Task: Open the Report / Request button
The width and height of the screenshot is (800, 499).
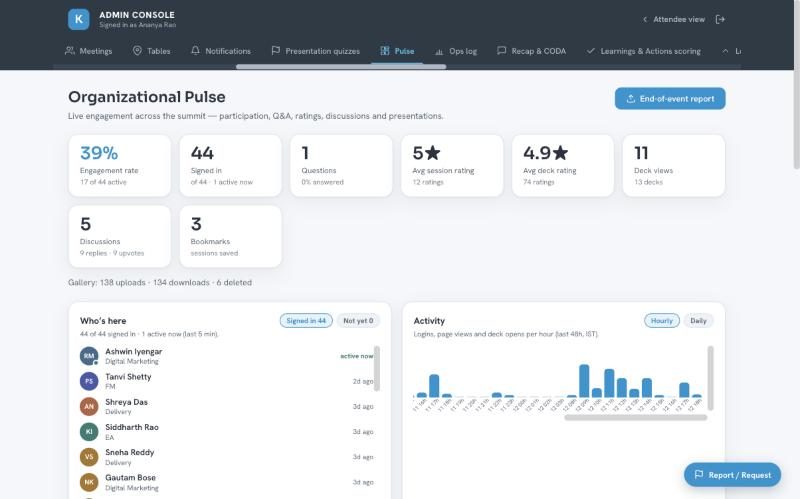Action: 732,475
